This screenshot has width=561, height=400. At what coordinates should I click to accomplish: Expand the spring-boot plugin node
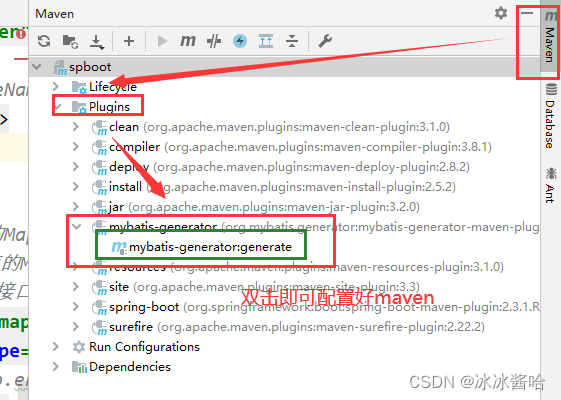click(75, 307)
